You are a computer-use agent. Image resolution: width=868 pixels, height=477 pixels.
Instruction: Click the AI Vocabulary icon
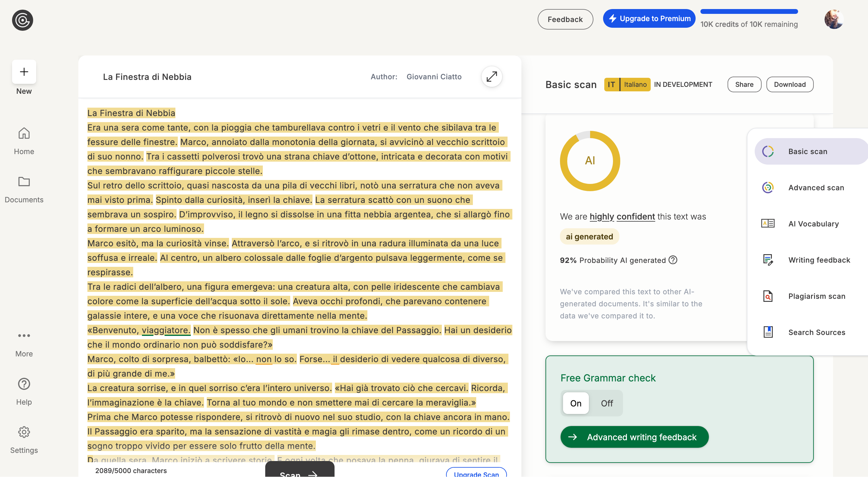coord(768,223)
